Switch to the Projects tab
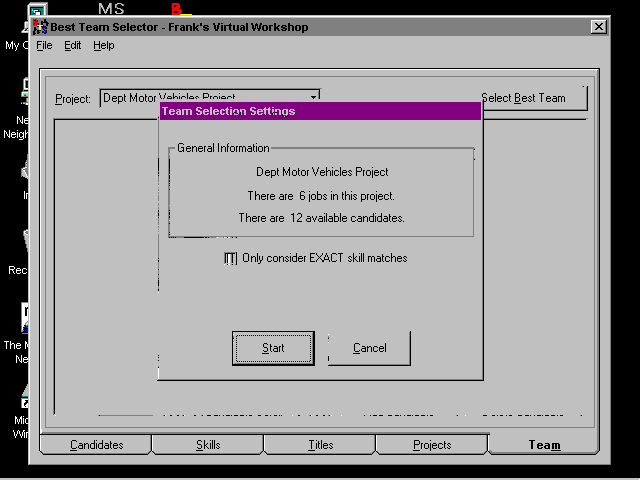Image resolution: width=640 pixels, height=480 pixels. pyautogui.click(x=432, y=445)
